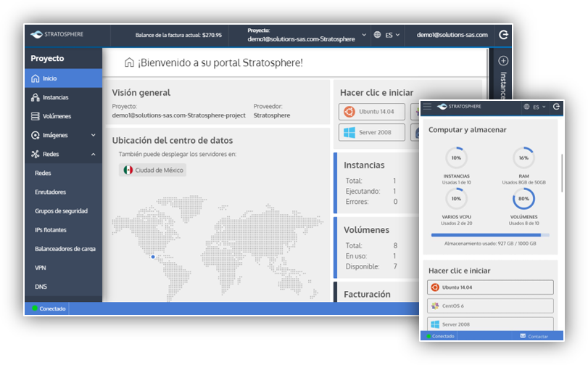Click the Volúmenes 80% usage gauge
The image size is (588, 365).
[x=523, y=199]
